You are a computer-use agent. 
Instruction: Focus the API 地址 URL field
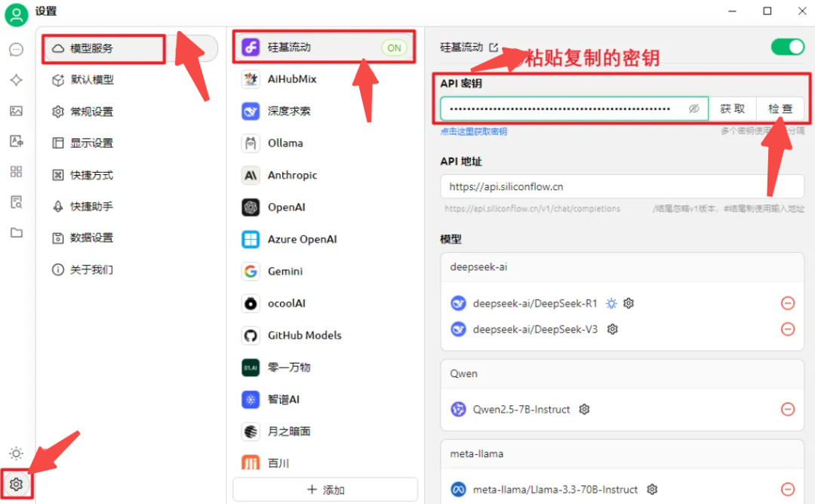(x=622, y=186)
